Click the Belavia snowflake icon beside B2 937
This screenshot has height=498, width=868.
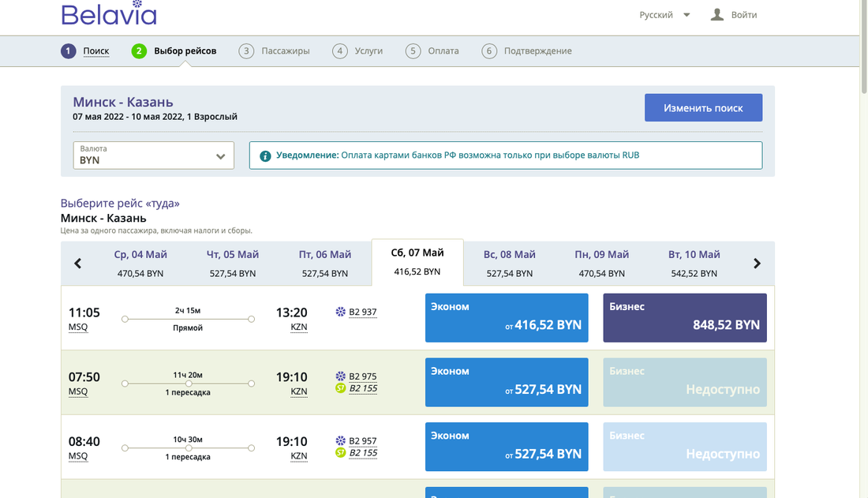[341, 312]
